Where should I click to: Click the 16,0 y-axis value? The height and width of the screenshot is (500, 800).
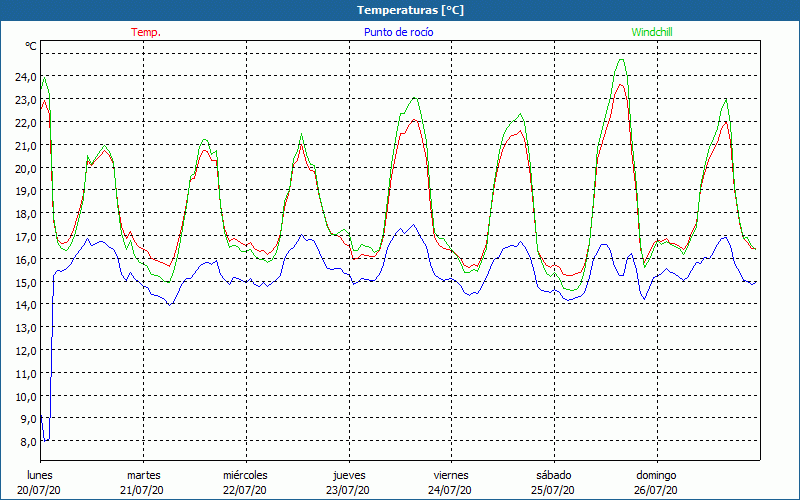(x=26, y=259)
